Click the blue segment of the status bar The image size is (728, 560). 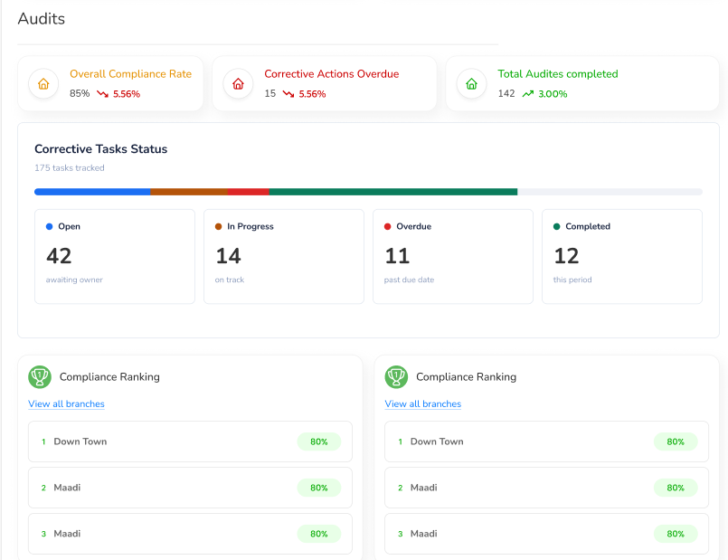[92, 192]
